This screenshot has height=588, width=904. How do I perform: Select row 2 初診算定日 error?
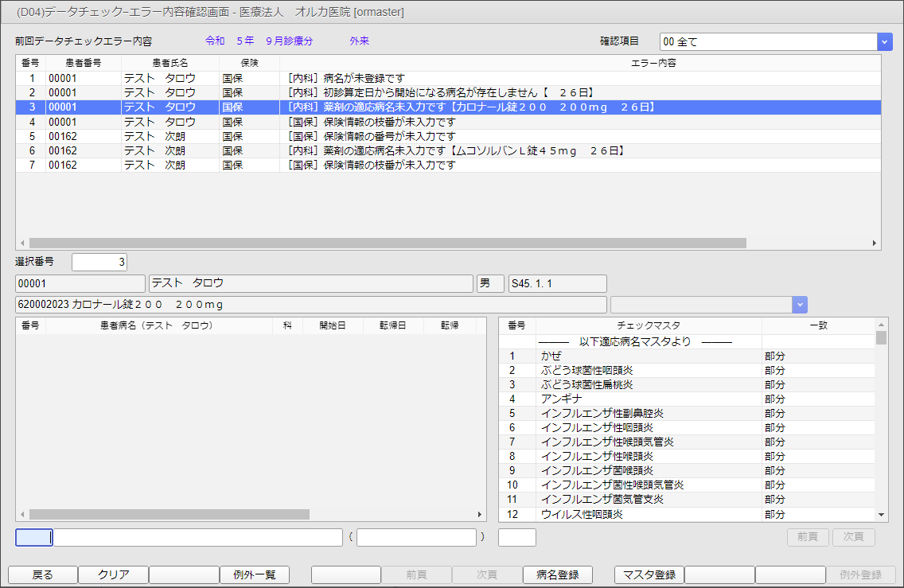point(398,93)
